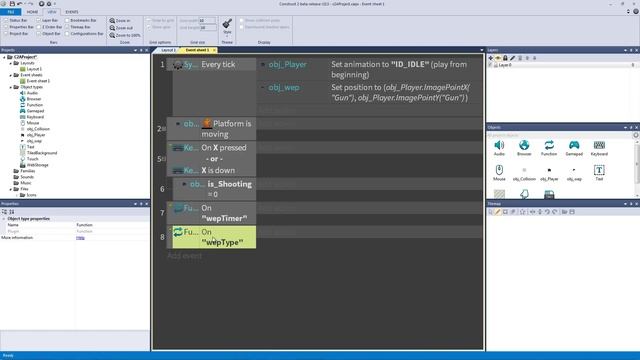Select the On "wepTimer" condition
The image size is (640, 360).
click(214, 213)
